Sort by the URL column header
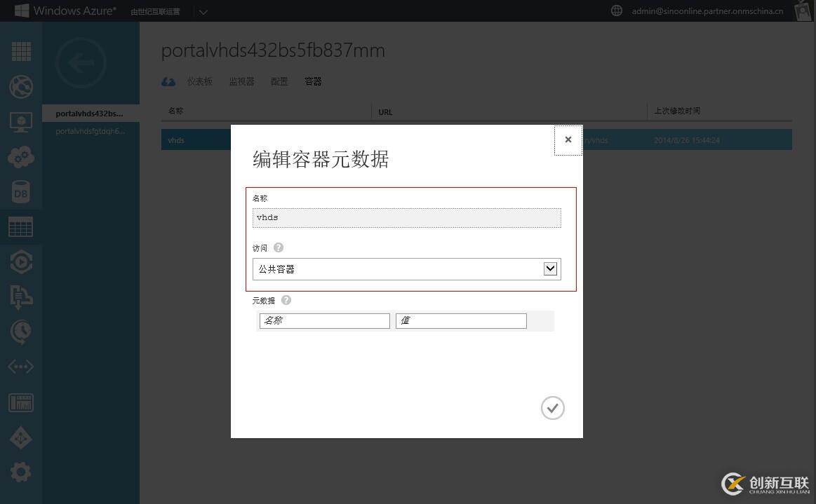Screen dimensions: 816x504 386,112
